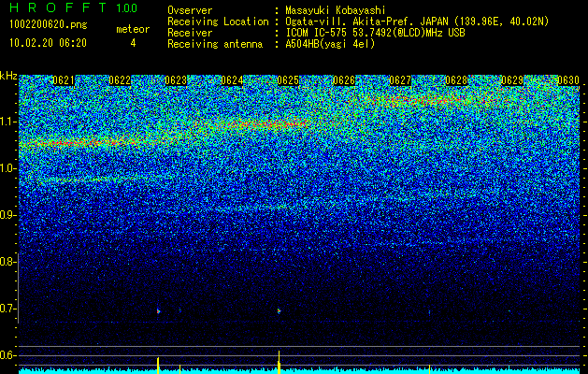The width and height of the screenshot is (588, 374).
Task: Click the receiver ICOM IC-575 line
Action: (x=375, y=33)
